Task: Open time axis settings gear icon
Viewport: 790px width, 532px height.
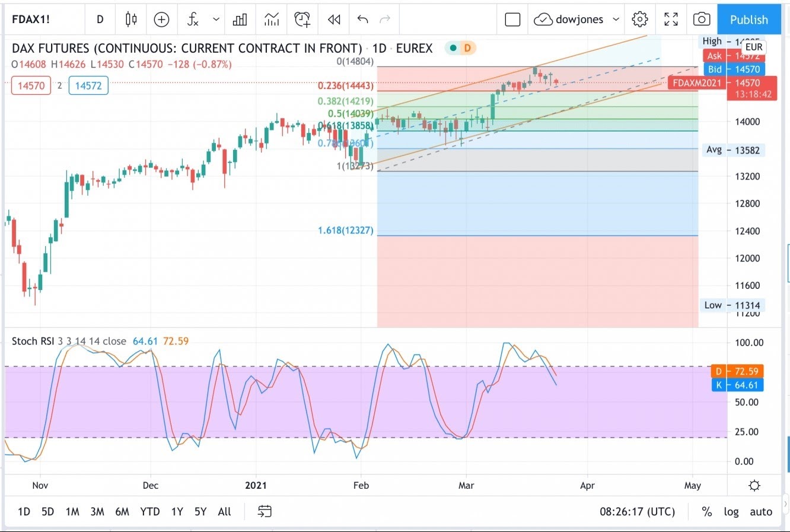Action: coord(754,486)
